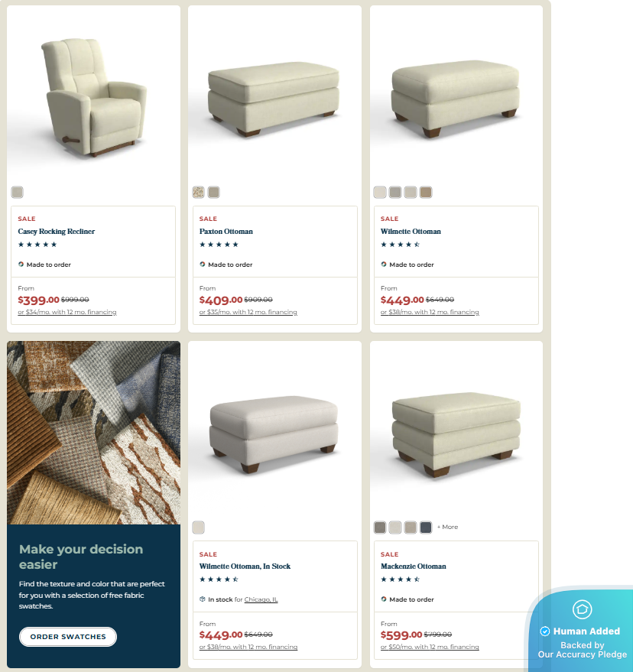This screenshot has height=672, width=633.
Task: Click the ORDER SWATCHES button
Action: pyautogui.click(x=68, y=637)
